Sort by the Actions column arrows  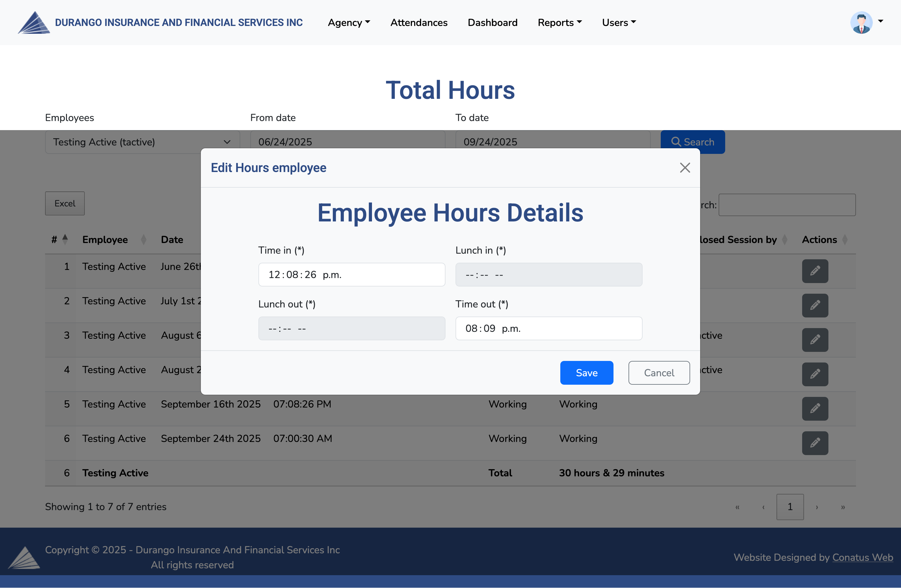click(x=845, y=240)
